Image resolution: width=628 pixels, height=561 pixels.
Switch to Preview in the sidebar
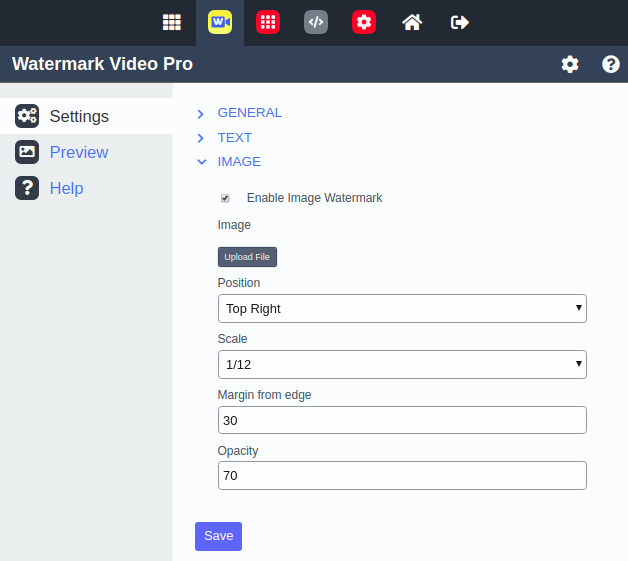78,153
